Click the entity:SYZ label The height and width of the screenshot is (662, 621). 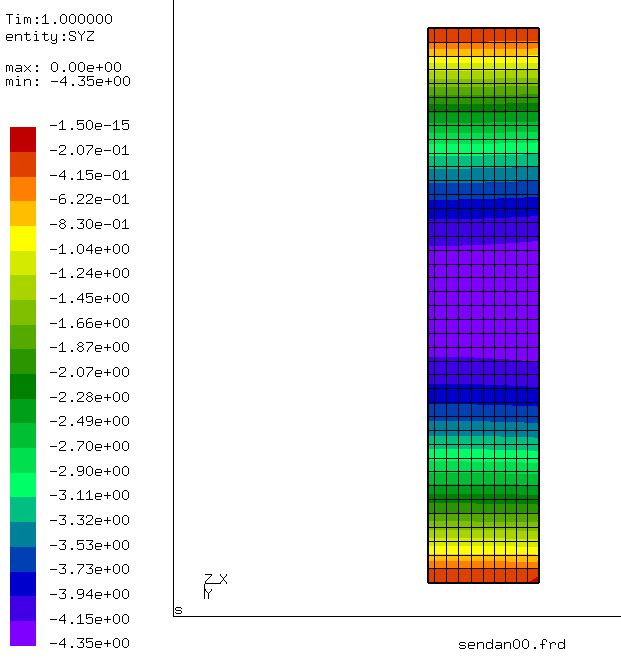[50, 37]
